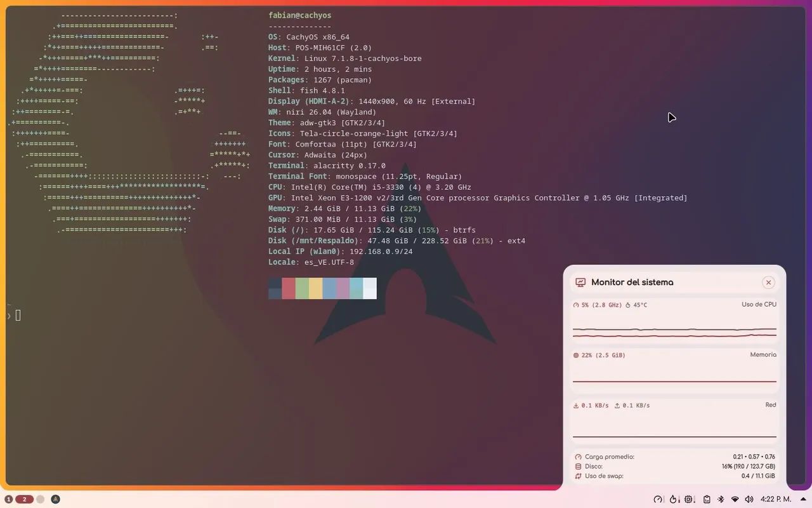The width and height of the screenshot is (812, 508).
Task: Click the gauge icon beside Carga promedio
Action: (578, 457)
